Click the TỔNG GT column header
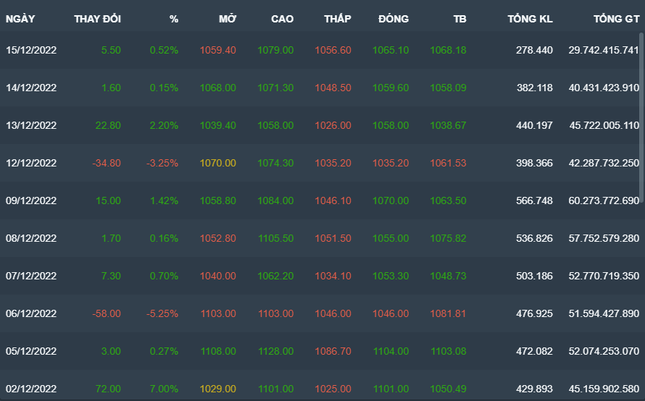This screenshot has height=401, width=645. tap(614, 19)
